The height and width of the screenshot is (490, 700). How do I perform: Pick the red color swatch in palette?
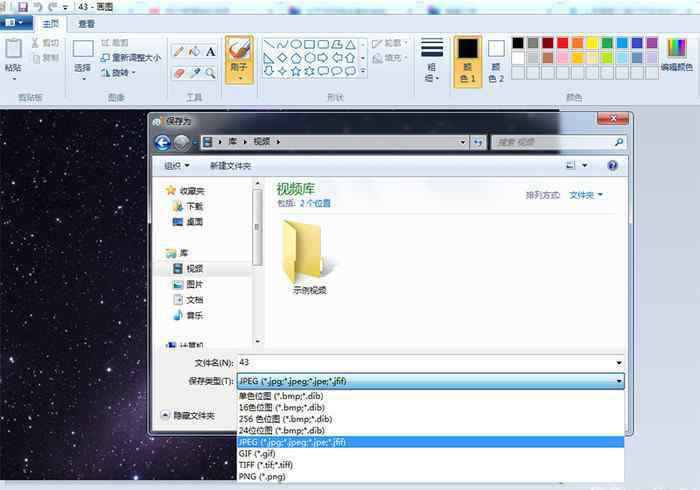[x=563, y=43]
